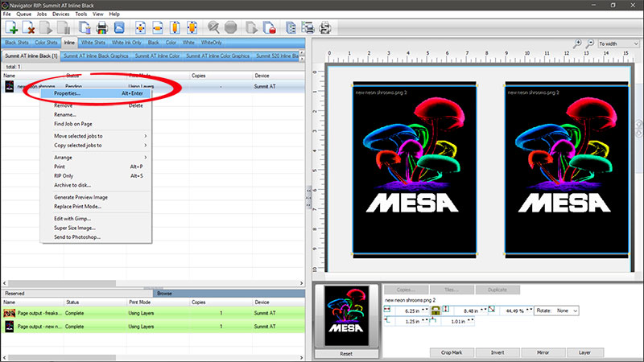
Task: Click the fit to width icon
Action: [157, 27]
